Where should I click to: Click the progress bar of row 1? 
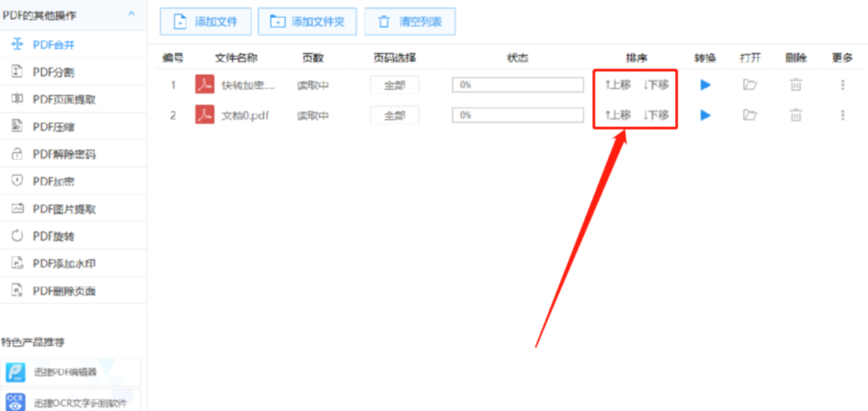click(518, 85)
